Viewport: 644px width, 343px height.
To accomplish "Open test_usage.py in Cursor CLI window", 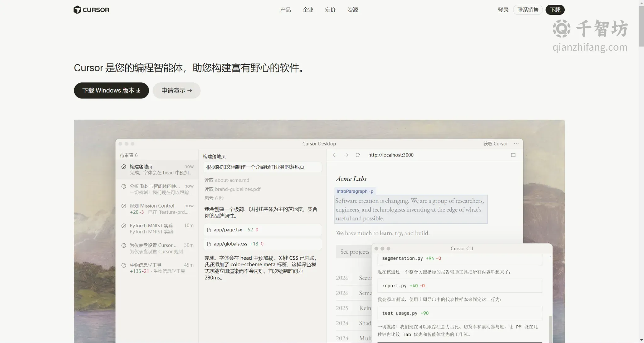I will coord(460,313).
